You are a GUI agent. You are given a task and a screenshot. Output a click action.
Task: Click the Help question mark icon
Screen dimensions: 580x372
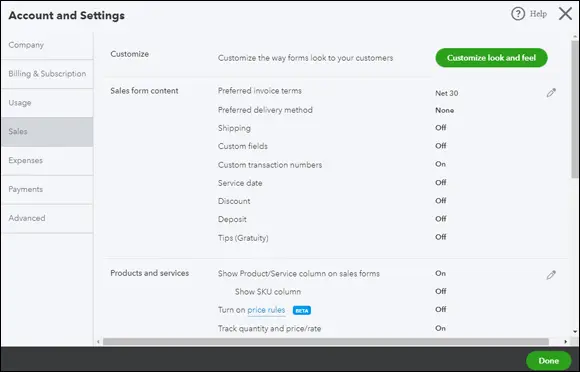(x=518, y=14)
